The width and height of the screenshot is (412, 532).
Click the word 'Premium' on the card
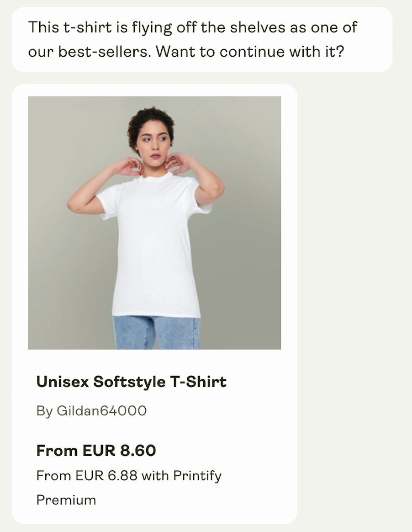point(66,500)
